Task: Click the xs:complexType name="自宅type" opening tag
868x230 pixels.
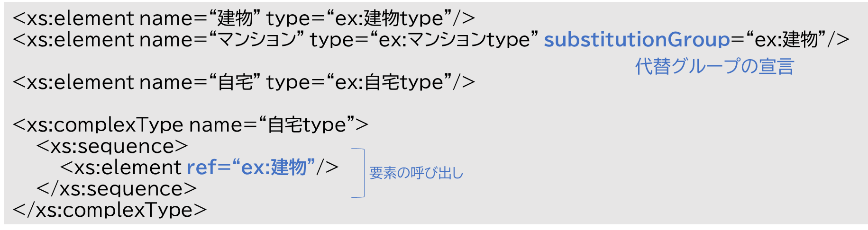Action: [191, 125]
